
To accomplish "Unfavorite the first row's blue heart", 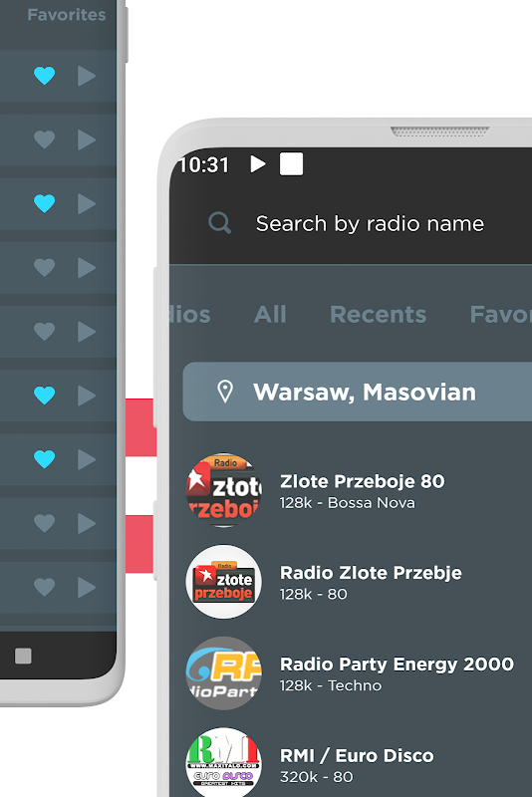I will [x=44, y=76].
